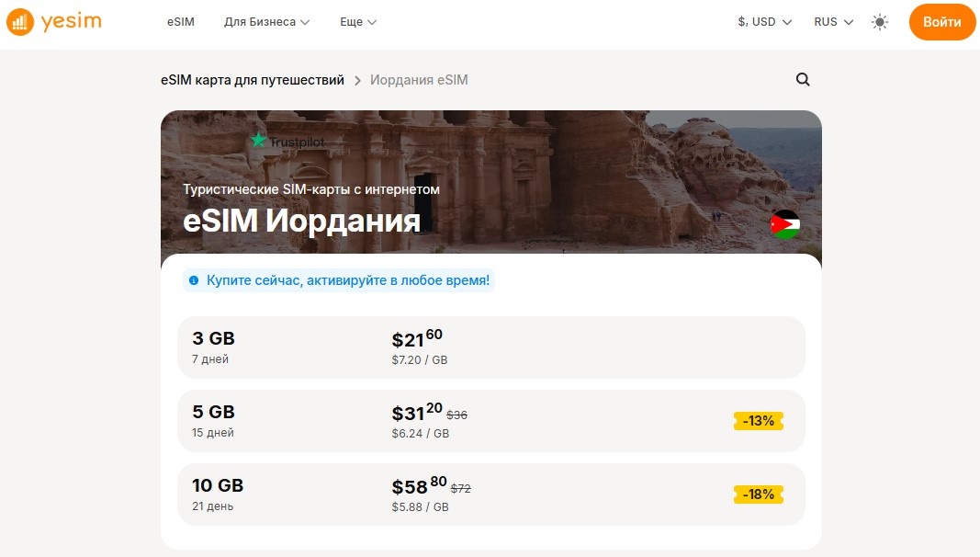Click the "Иордания eSIM" breadcrumb item
The image size is (980, 557).
coord(419,80)
